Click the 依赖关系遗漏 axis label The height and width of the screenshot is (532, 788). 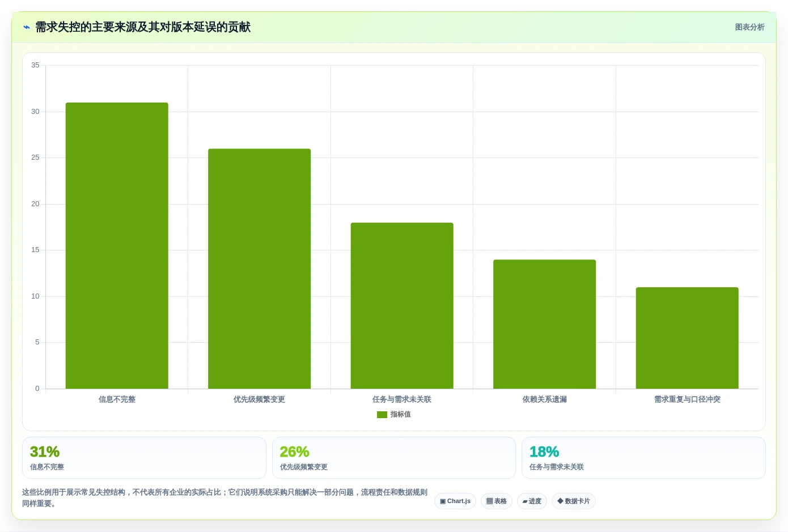click(544, 399)
